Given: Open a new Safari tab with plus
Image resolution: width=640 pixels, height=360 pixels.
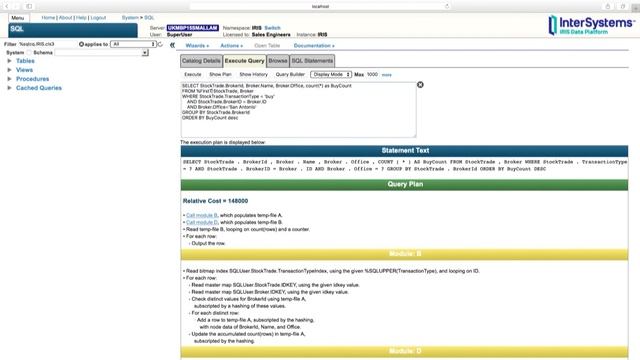Looking at the screenshot, I should click(x=636, y=8).
